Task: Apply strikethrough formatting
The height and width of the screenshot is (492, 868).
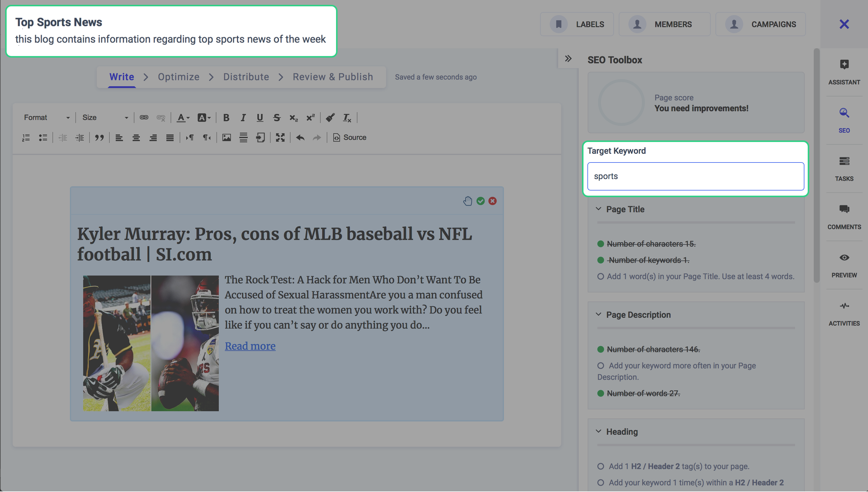Action: (x=277, y=118)
